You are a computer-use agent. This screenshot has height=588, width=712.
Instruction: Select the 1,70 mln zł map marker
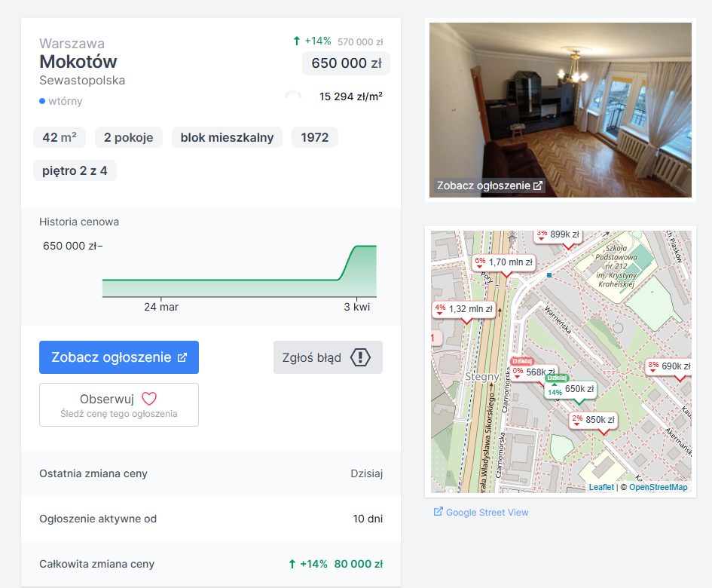coord(504,262)
